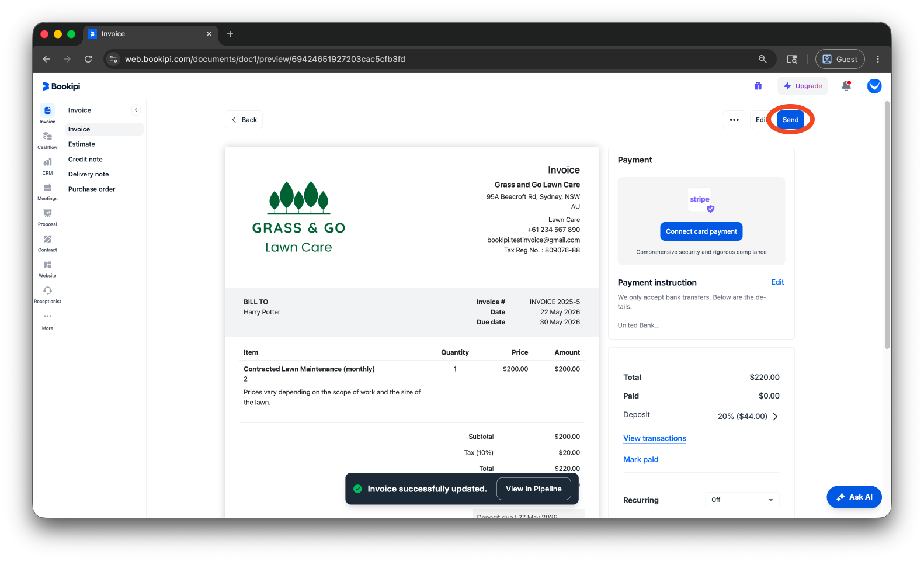Collapse the Invoice side panel
The width and height of the screenshot is (924, 561).
[x=136, y=110]
